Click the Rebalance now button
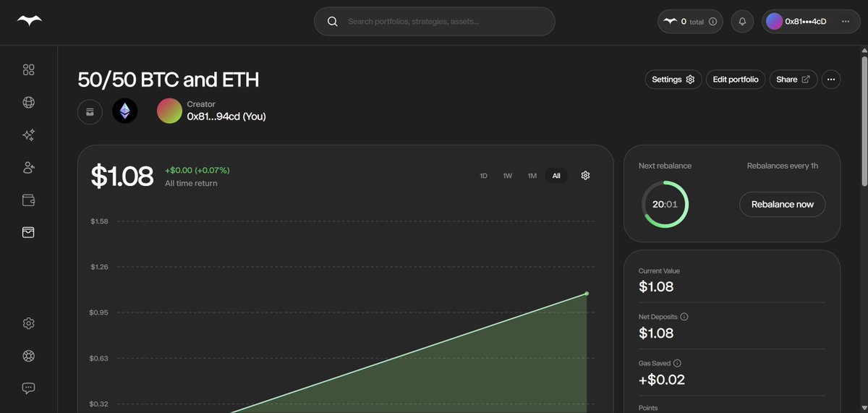The image size is (868, 413). 783,205
